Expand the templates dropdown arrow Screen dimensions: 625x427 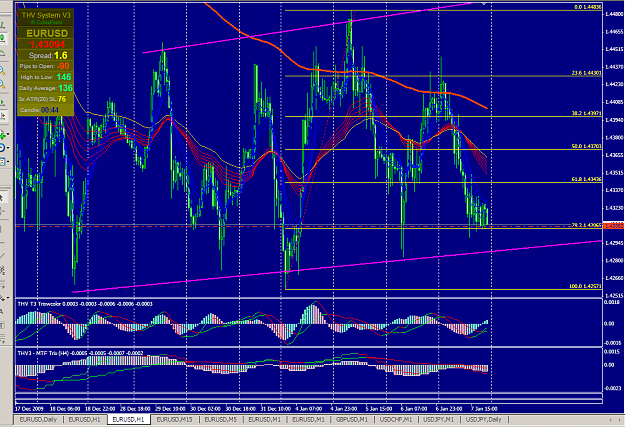point(8,162)
